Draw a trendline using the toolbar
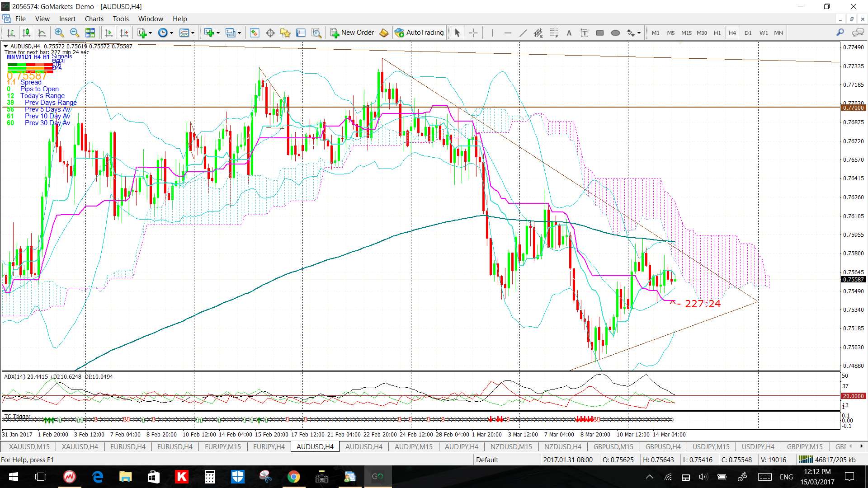The width and height of the screenshot is (868, 488). pos(523,33)
